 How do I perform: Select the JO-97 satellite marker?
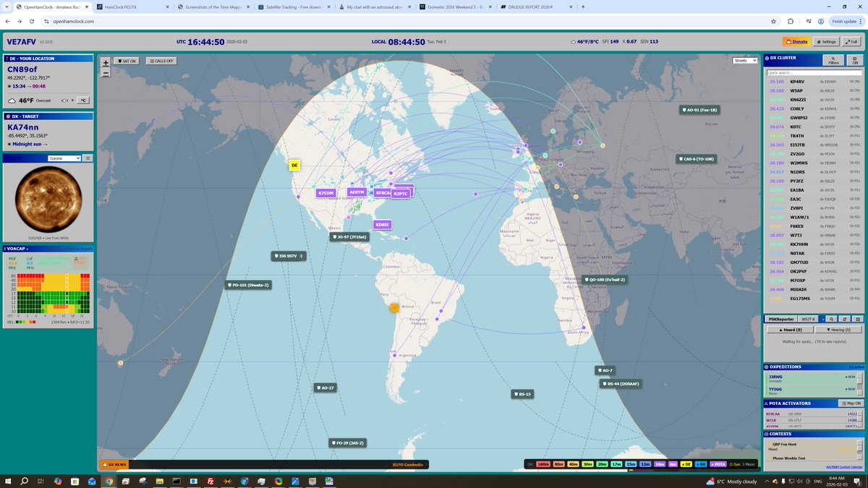point(350,236)
